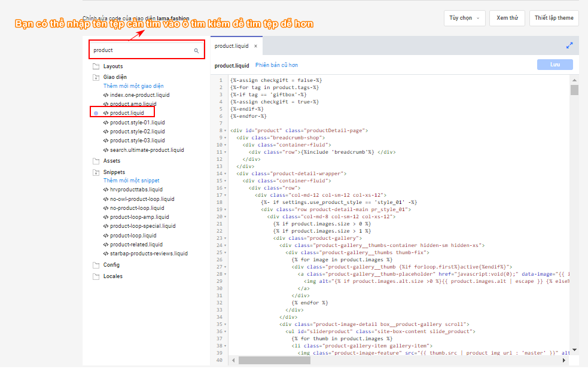The image size is (588, 369).
Task: Open Thiết lập theme
Action: pos(554,18)
